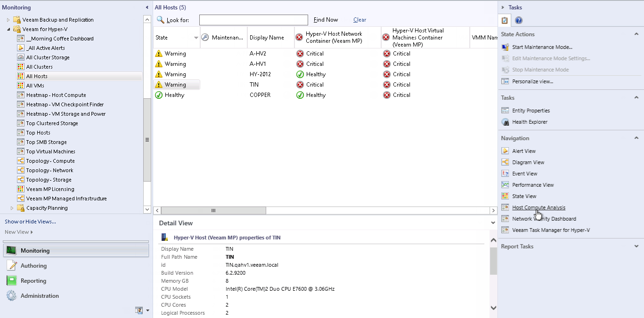
Task: Open the Veeam MP Managed Infrastructure view
Action: coord(66,199)
